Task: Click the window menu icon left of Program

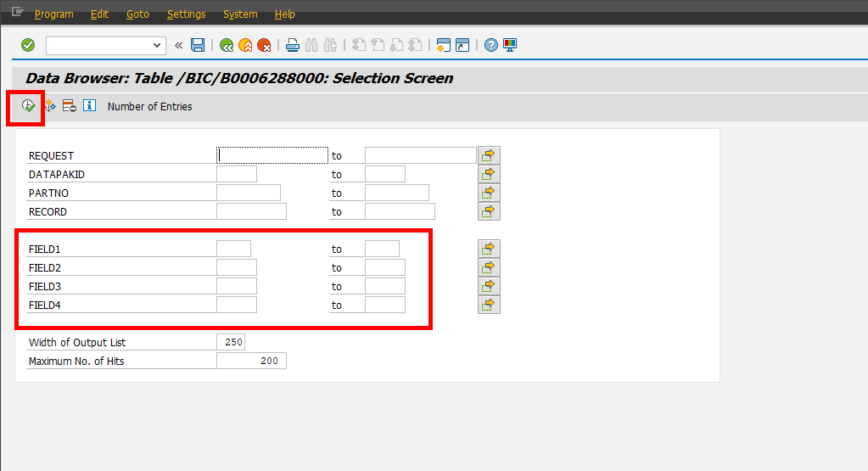Action: [x=17, y=12]
